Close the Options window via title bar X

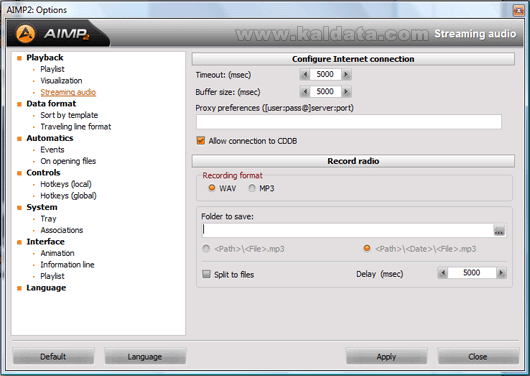[x=519, y=10]
